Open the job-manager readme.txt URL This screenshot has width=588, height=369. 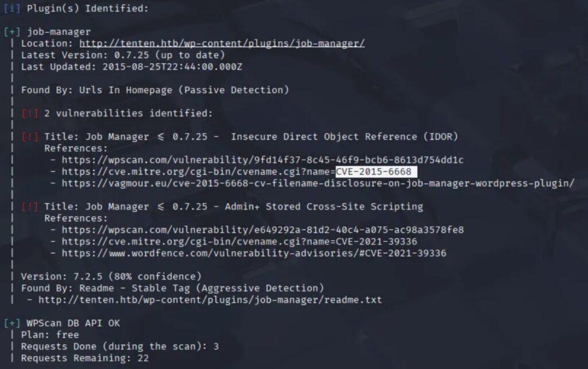click(210, 300)
